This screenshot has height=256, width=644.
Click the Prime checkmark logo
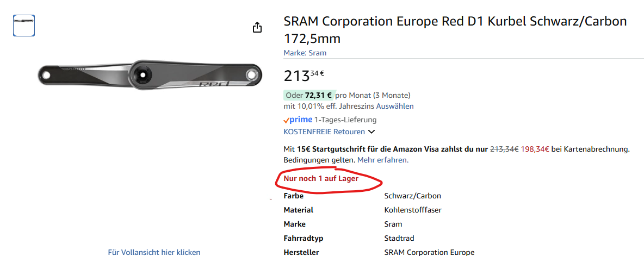pyautogui.click(x=298, y=120)
